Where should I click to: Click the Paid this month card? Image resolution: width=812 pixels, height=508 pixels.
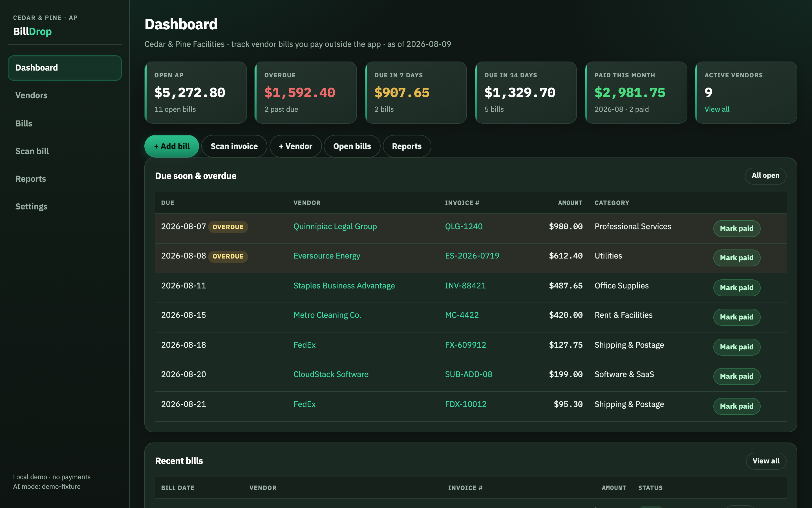(636, 92)
